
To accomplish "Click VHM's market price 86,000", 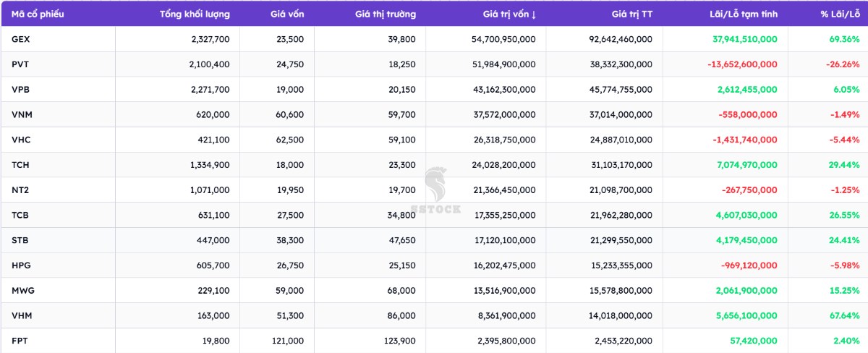I will point(401,315).
